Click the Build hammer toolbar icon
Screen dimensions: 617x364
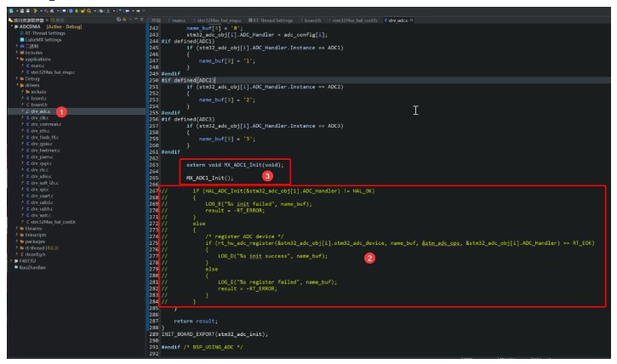click(35, 10)
